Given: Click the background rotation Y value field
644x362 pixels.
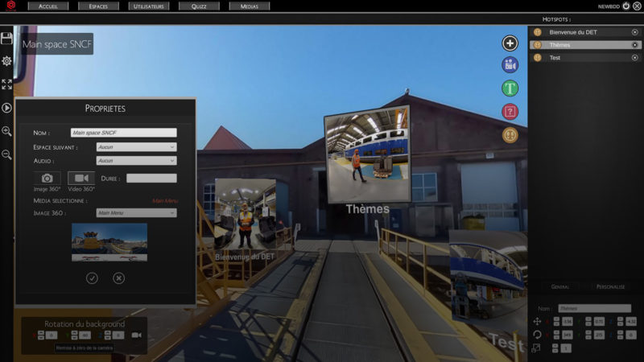Looking at the screenshot, I should [x=85, y=335].
